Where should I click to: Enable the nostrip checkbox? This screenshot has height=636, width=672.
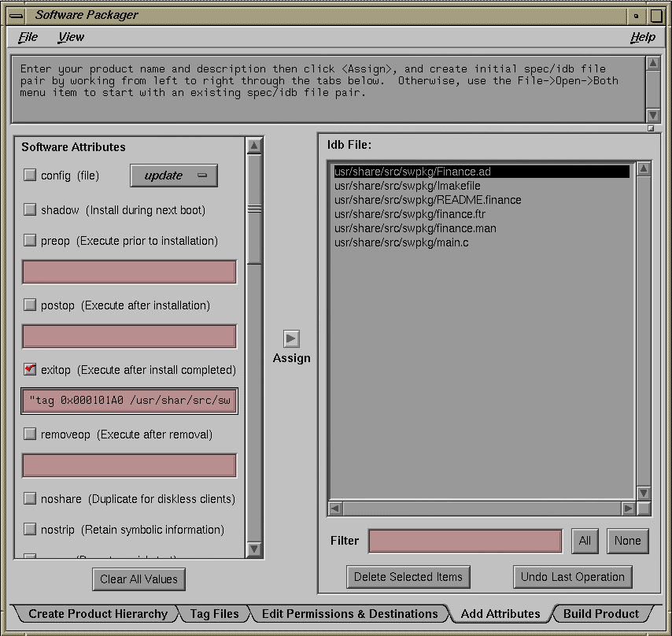point(31,530)
